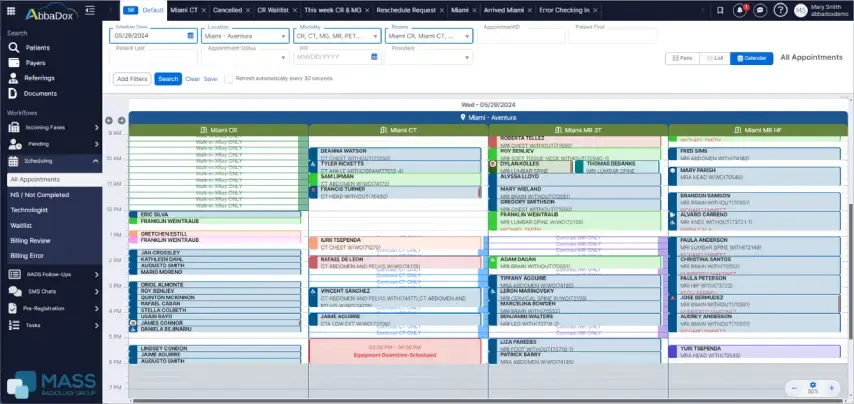The height and width of the screenshot is (404, 854).
Task: Click the Add Filters button
Action: pyautogui.click(x=132, y=78)
